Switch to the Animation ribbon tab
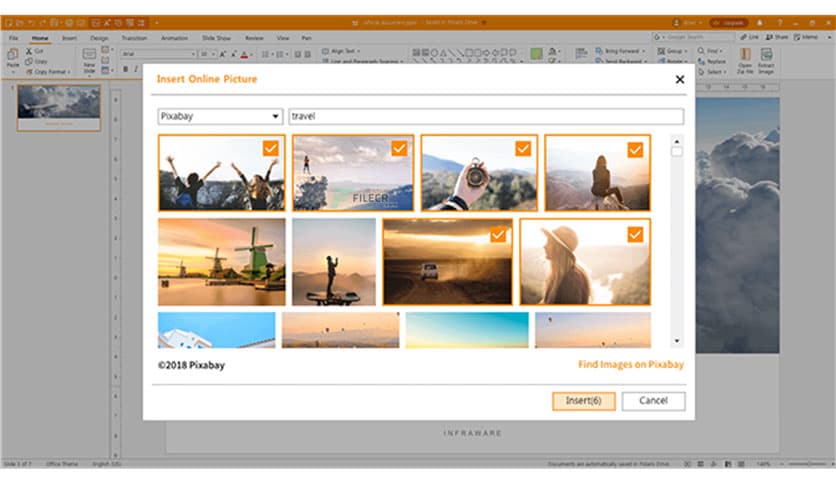Image resolution: width=836 pixels, height=484 pixels. click(x=174, y=38)
